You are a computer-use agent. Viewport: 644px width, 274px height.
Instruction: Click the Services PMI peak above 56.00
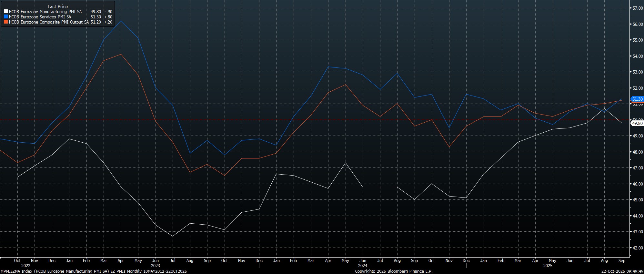[x=121, y=21]
